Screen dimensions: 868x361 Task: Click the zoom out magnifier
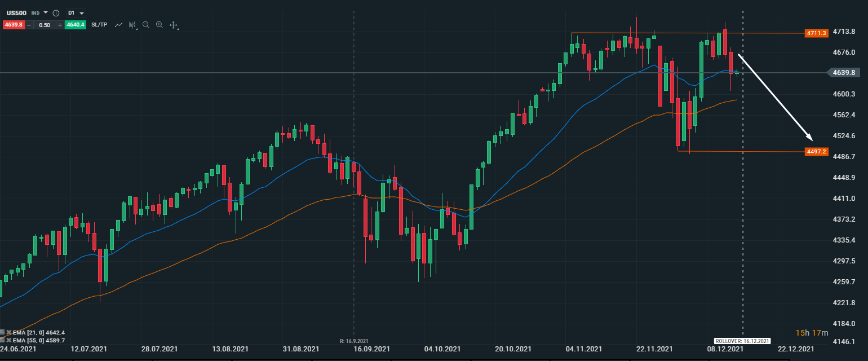click(146, 25)
